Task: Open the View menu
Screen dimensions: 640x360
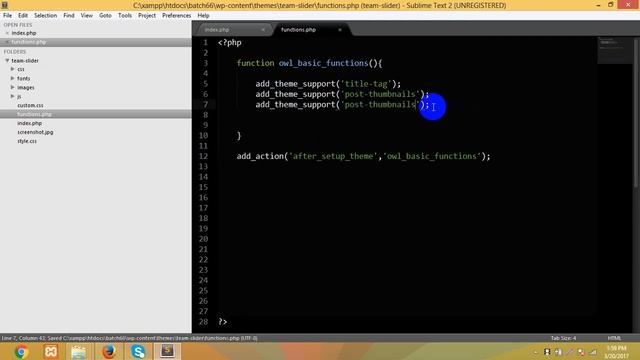Action: point(87,16)
